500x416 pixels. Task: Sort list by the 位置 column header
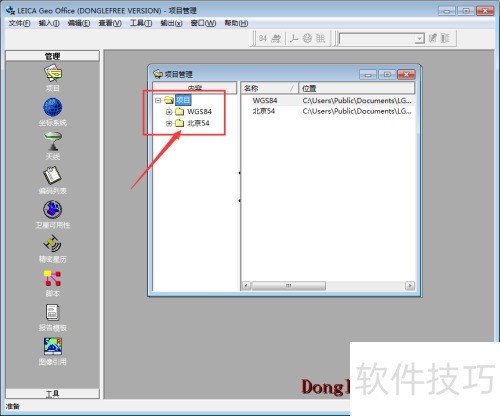tap(356, 88)
